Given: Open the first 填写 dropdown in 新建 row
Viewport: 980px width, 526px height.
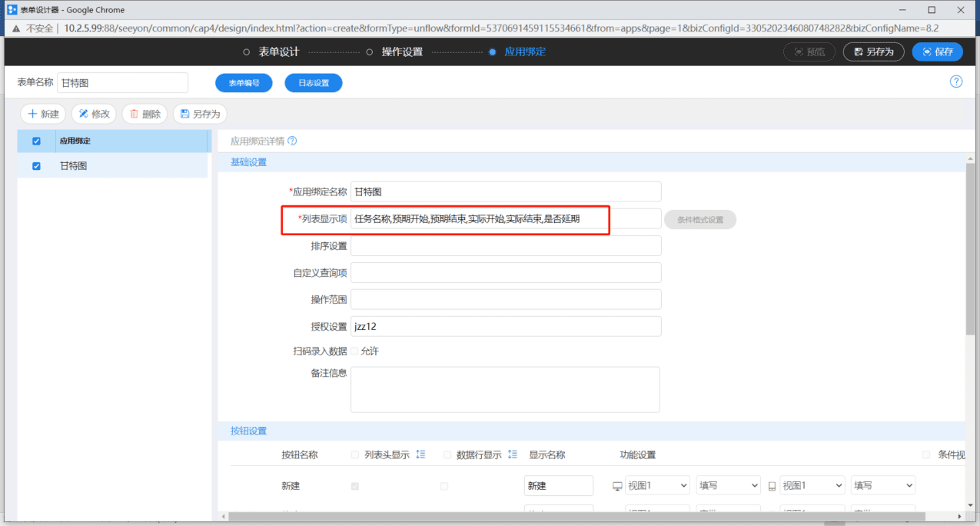Looking at the screenshot, I should (728, 485).
